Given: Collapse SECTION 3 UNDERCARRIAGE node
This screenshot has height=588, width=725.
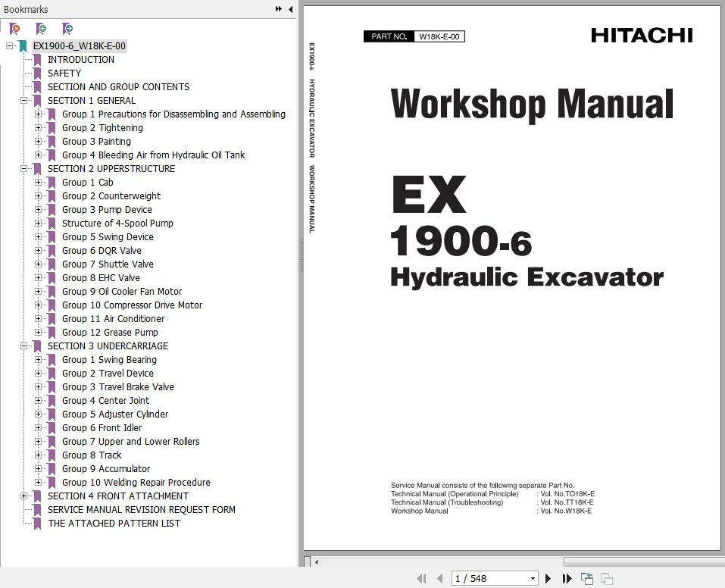Looking at the screenshot, I should coord(23,346).
